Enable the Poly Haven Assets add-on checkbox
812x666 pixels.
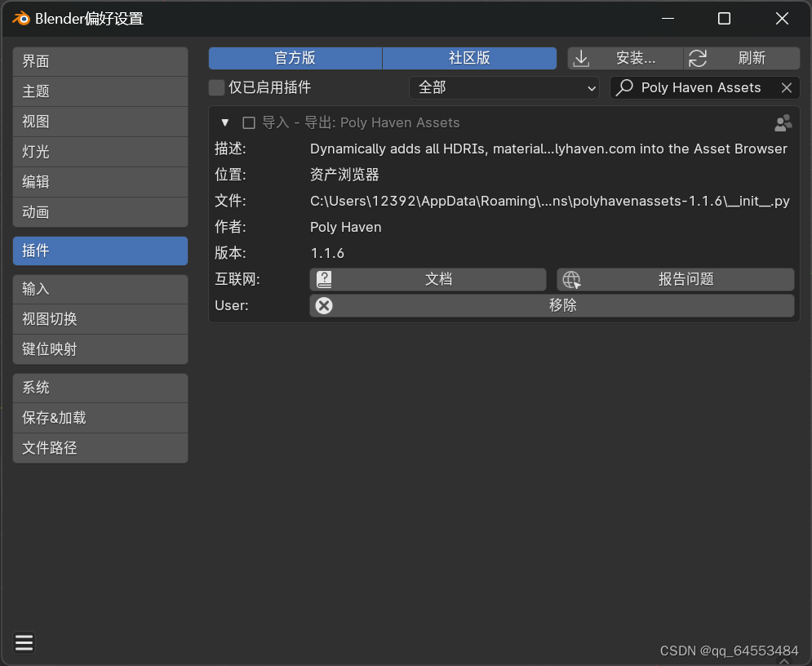[249, 122]
